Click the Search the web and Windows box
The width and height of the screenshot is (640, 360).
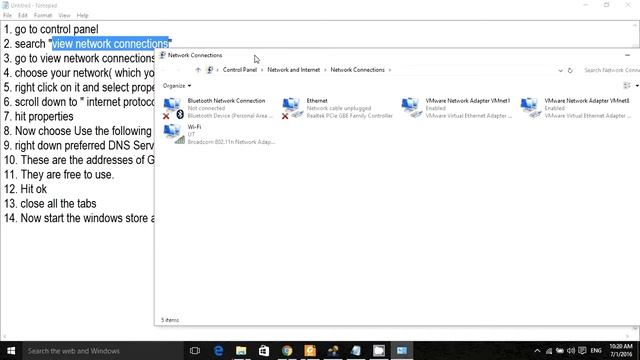[x=102, y=351]
